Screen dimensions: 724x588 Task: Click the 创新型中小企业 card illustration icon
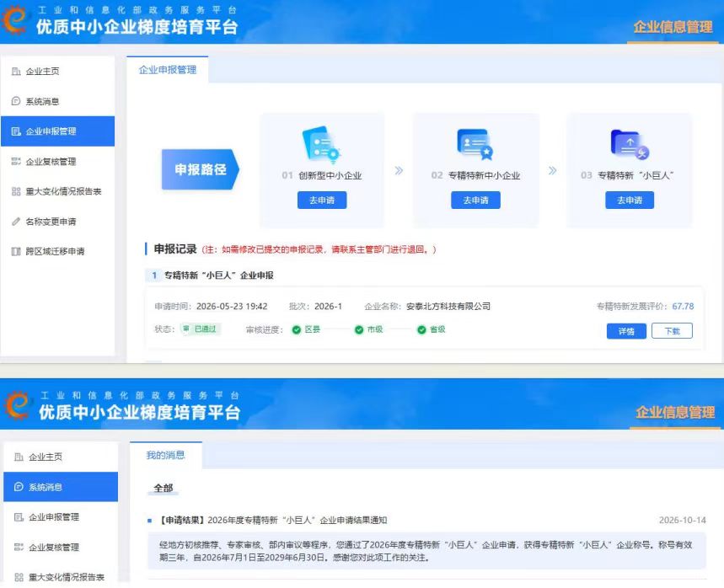click(x=321, y=145)
